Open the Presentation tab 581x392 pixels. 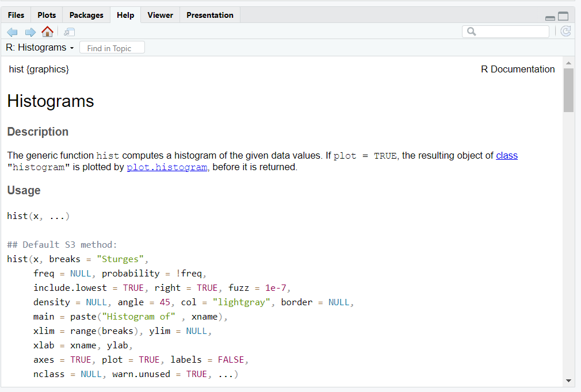(210, 15)
